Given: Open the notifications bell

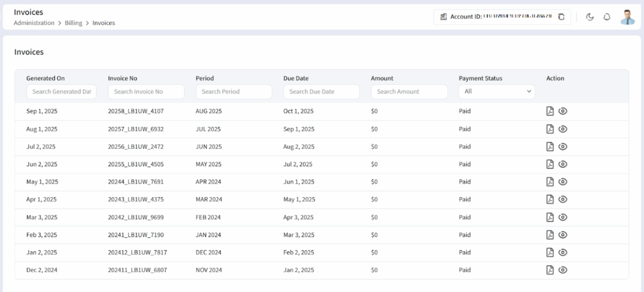Looking at the screenshot, I should point(607,17).
